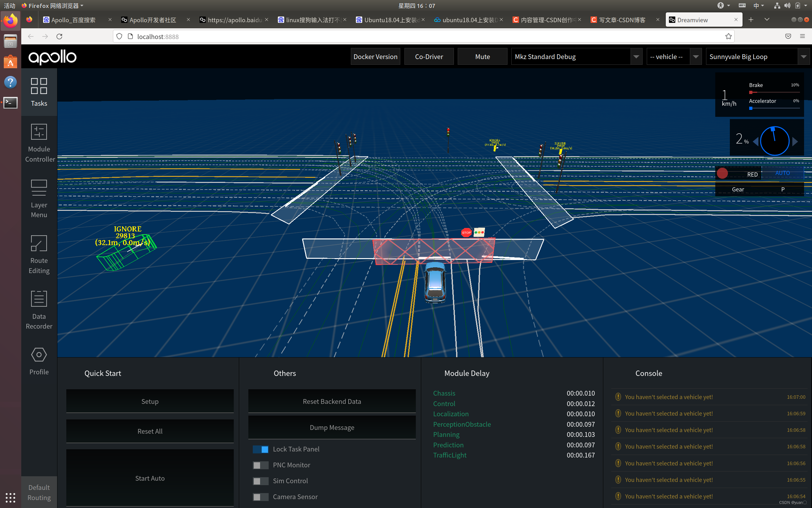Open the clock calendar in top bar
Viewport: 812px width, 508px height.
pos(416,5)
